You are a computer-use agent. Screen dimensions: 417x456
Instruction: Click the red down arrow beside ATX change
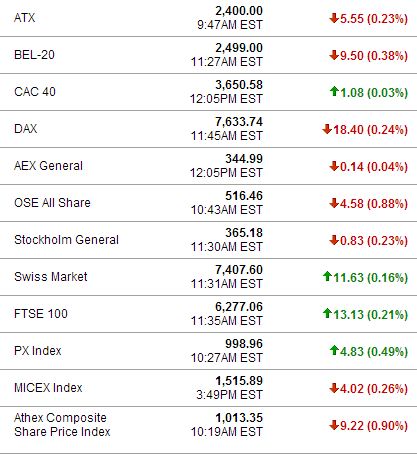334,18
